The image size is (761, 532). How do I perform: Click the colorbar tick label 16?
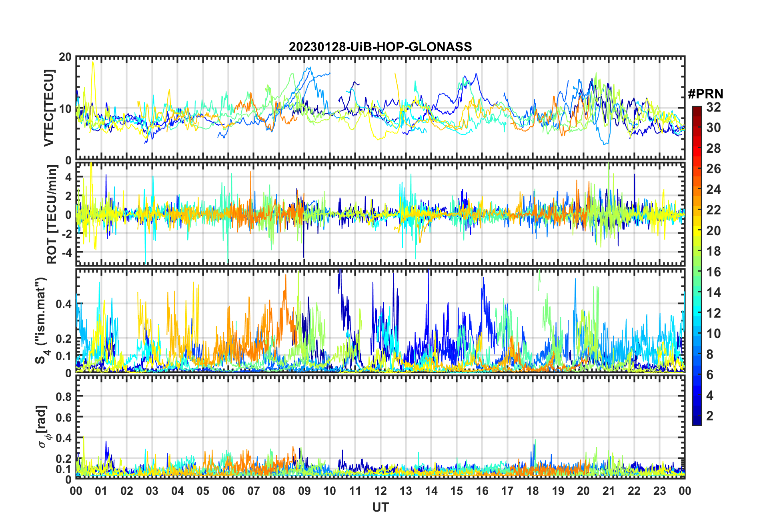[713, 272]
